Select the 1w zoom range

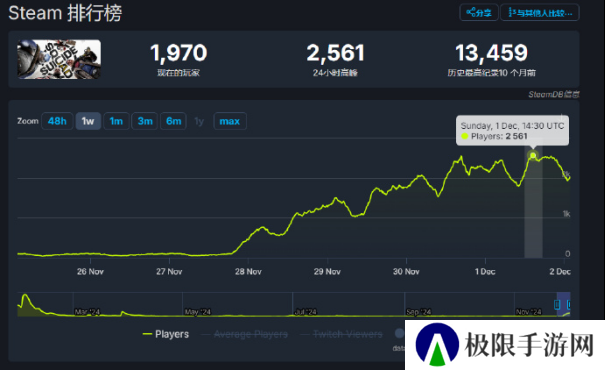88,121
